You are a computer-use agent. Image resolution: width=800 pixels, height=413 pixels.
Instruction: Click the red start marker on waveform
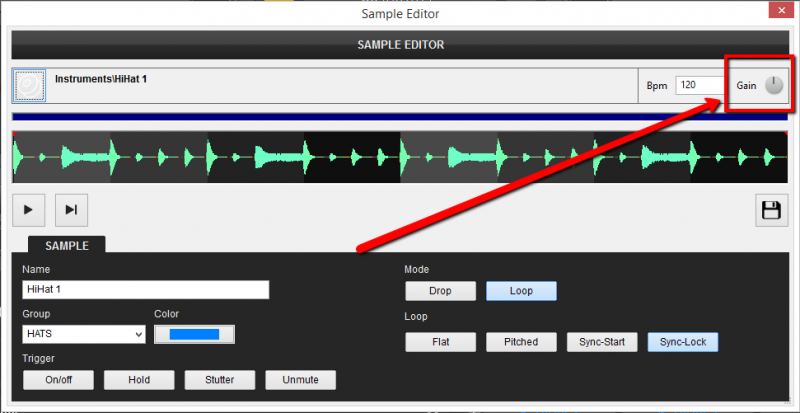(x=14, y=133)
